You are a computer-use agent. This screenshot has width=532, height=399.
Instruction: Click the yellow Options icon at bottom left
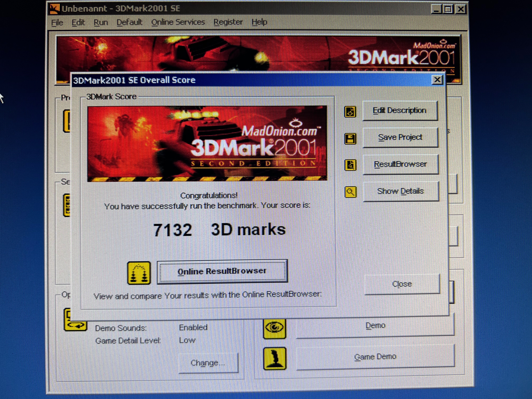(x=75, y=325)
